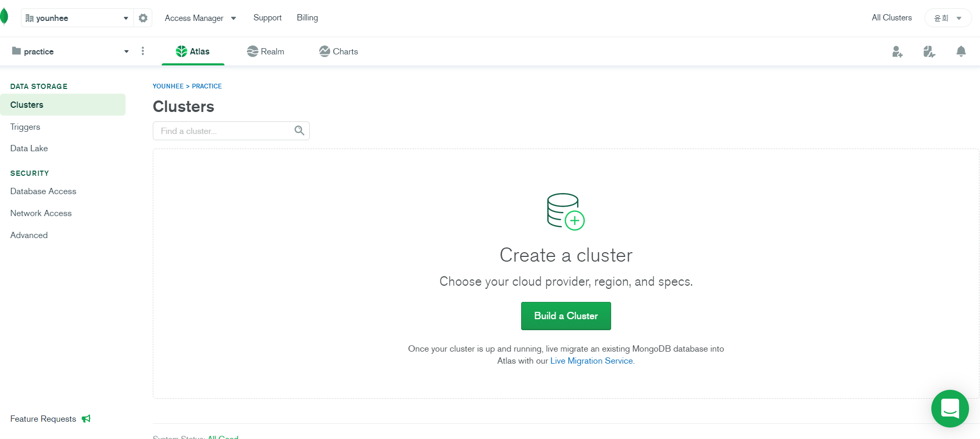980x439 pixels.
Task: Click the PRACTICE breadcrumb link
Action: click(207, 86)
